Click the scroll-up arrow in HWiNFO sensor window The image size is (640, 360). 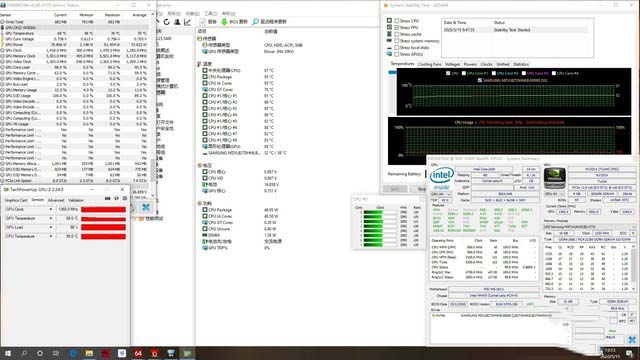click(x=153, y=15)
